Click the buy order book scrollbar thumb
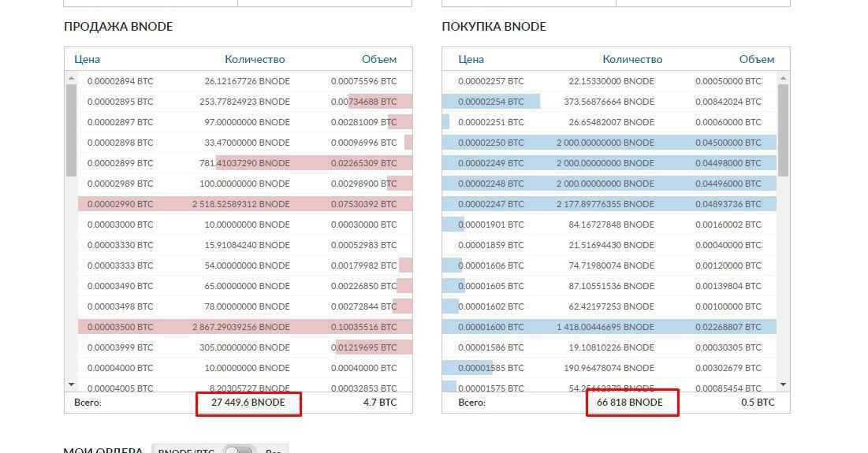 coord(783,131)
